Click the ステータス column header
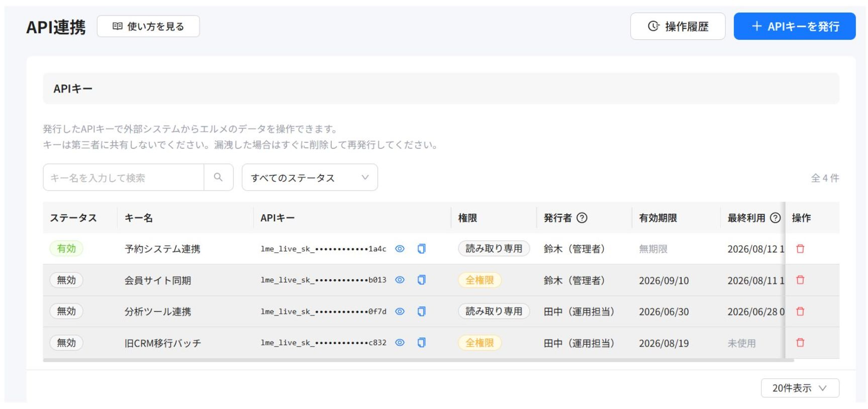868x409 pixels. (73, 218)
